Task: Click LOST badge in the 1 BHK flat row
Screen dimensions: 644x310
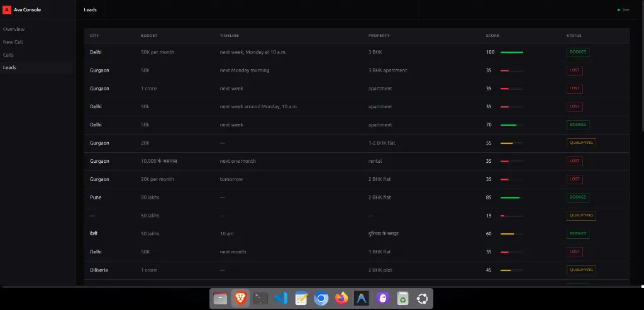Action: click(575, 252)
